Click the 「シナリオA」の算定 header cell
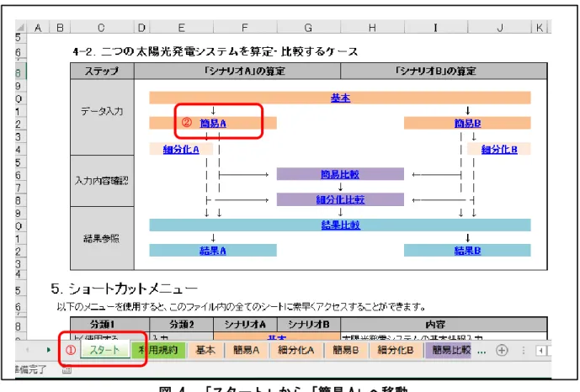580x392 pixels. (237, 71)
